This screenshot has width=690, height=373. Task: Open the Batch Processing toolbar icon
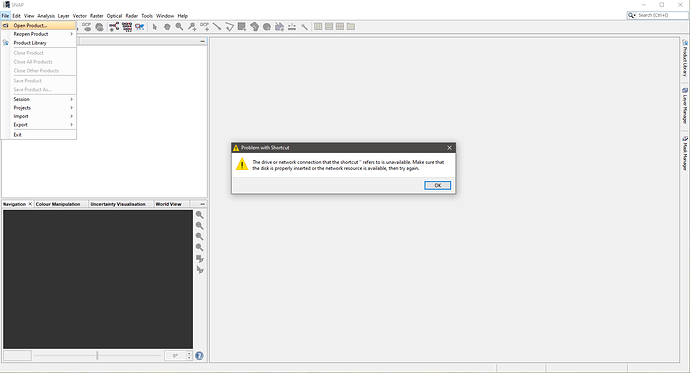[x=127, y=27]
